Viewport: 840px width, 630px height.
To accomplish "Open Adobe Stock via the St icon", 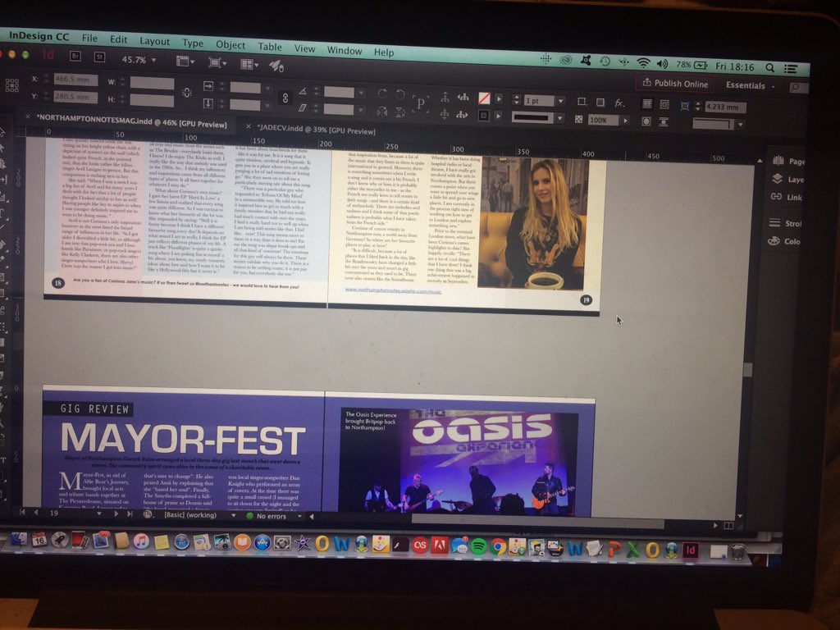I will (x=99, y=57).
